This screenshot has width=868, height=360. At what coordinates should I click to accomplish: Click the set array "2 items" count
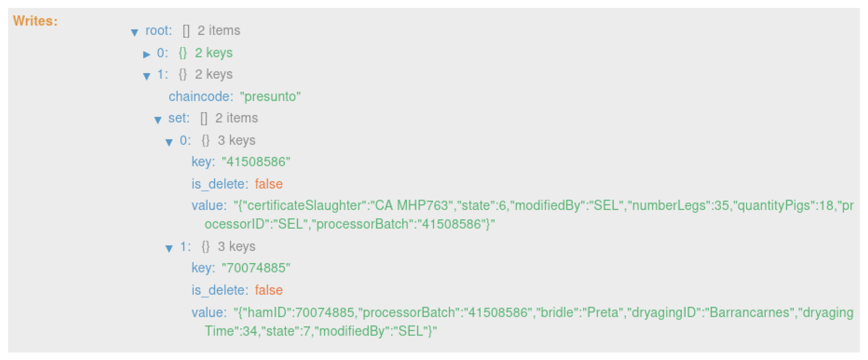coord(237,118)
